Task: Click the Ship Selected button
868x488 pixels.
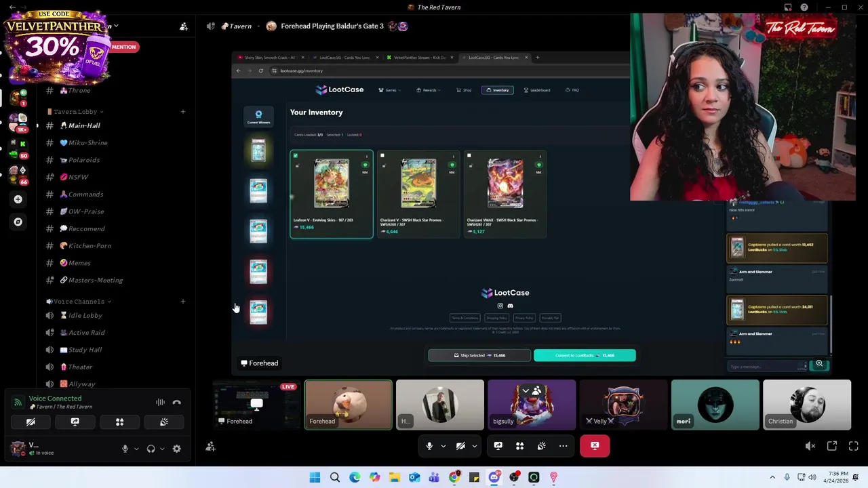Action: [479, 355]
